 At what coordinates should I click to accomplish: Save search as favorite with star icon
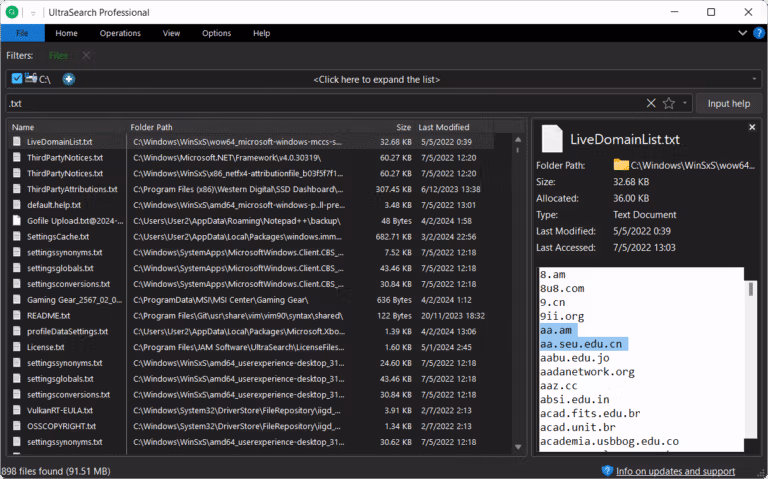pos(669,103)
